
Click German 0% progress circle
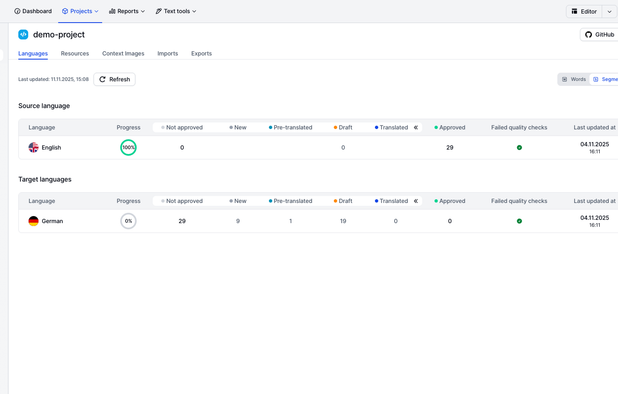128,221
